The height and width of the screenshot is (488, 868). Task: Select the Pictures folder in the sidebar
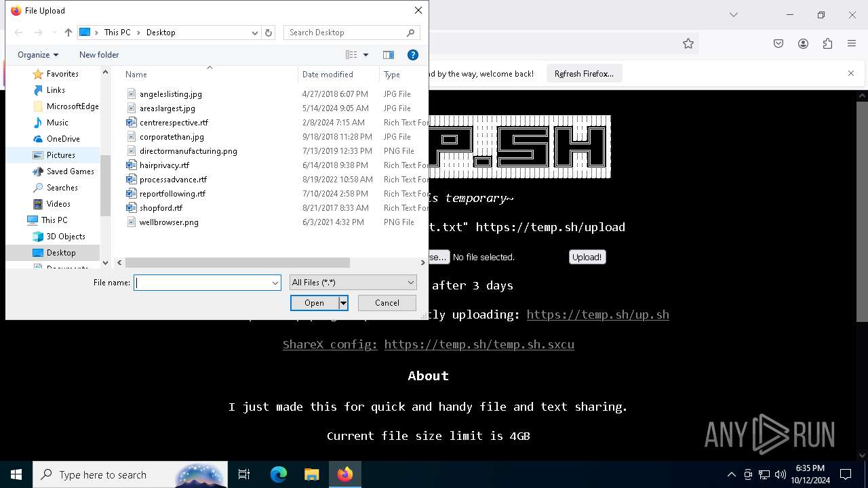[x=60, y=155]
